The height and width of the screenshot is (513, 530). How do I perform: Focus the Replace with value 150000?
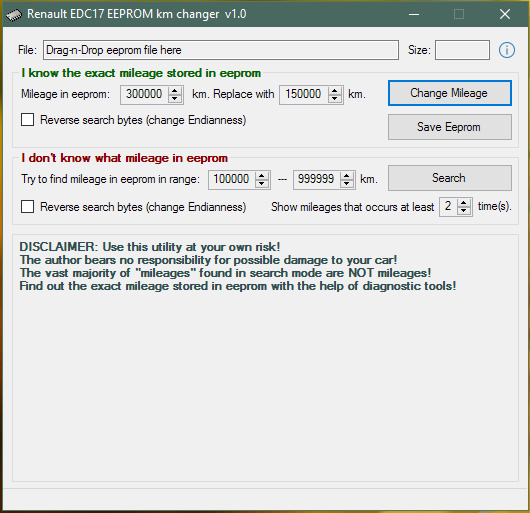tap(303, 94)
